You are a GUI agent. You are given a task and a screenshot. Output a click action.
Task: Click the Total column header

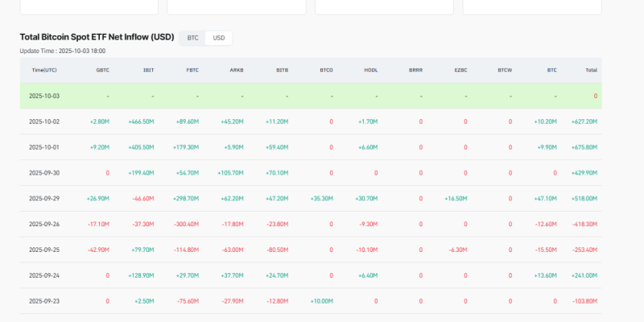[x=591, y=70]
